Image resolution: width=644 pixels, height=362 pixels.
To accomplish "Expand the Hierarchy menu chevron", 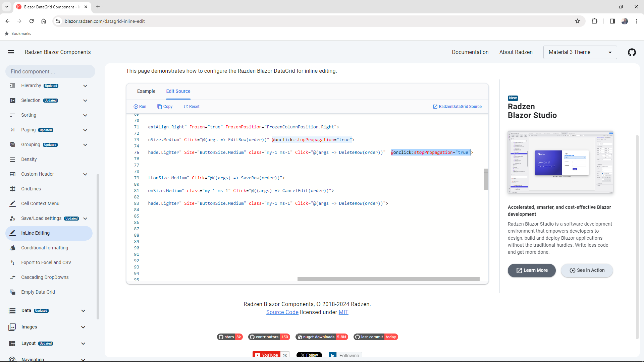I will (85, 86).
